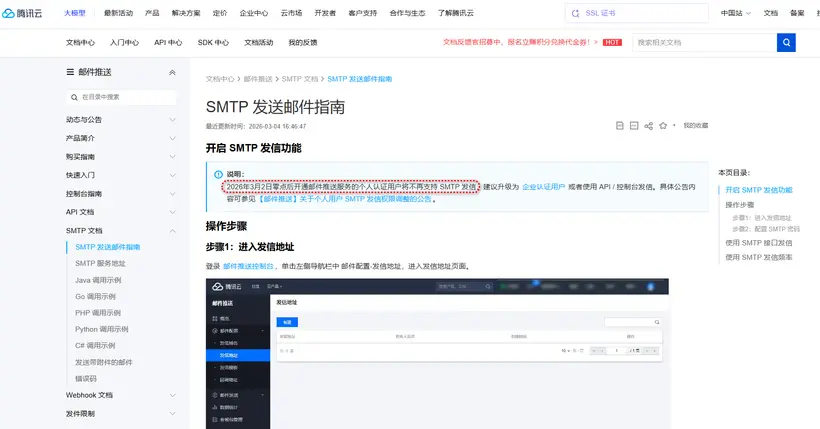Open the 企业中心 top menu
Screen dimensions: 820x429
(254, 13)
